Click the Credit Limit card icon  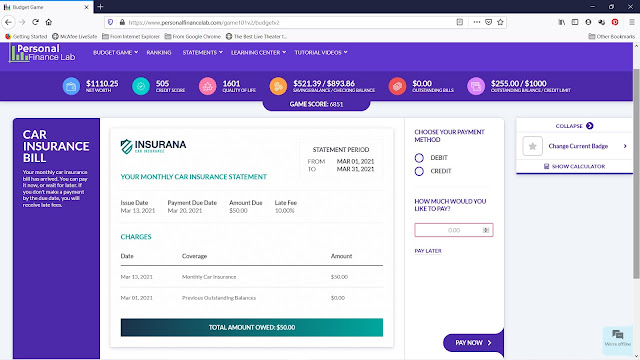click(x=476, y=87)
